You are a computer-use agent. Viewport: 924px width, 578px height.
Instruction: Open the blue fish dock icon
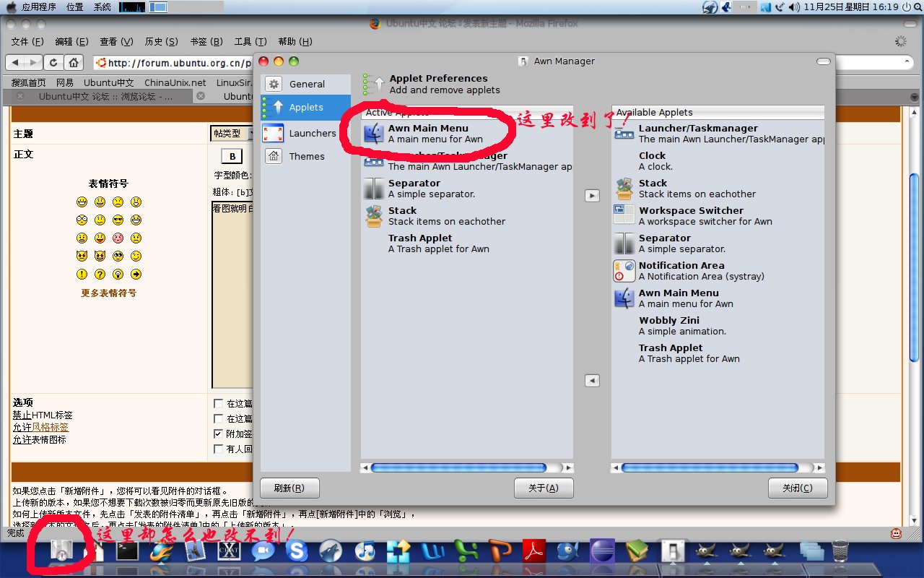click(568, 551)
